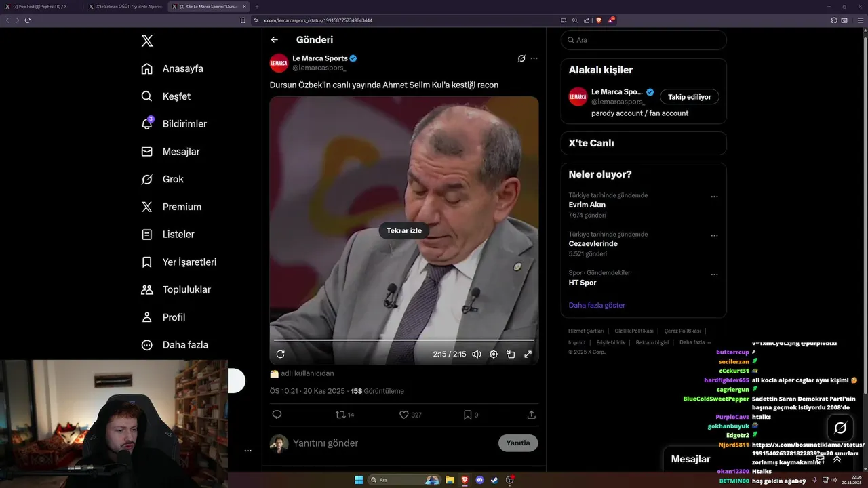Open the Cezaevlerinde trending topic

(593, 243)
